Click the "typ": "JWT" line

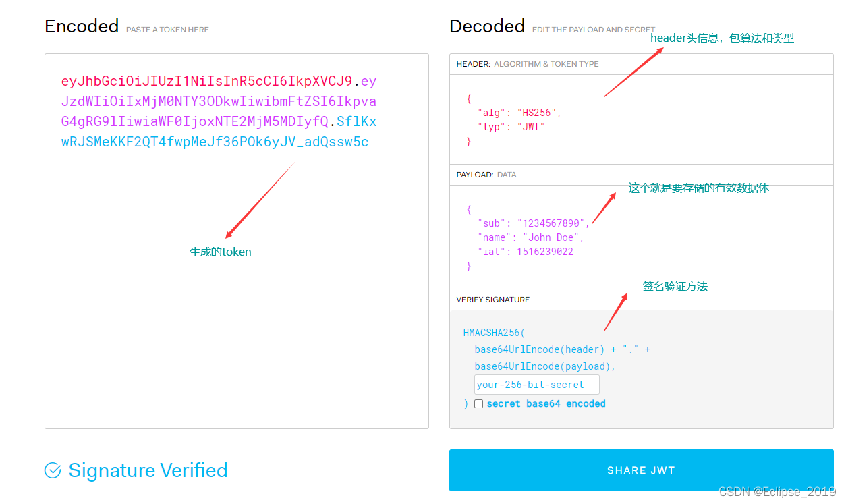(x=511, y=127)
